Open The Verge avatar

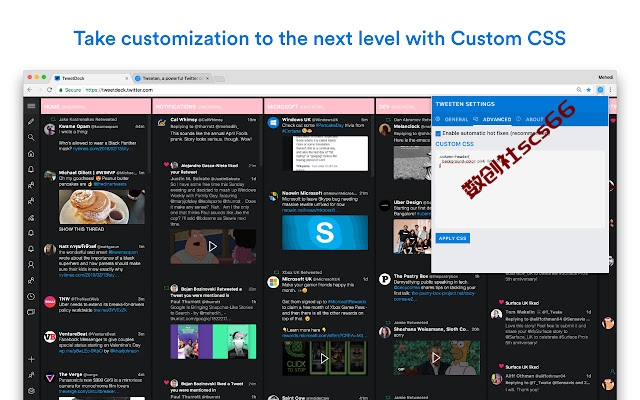[50, 378]
